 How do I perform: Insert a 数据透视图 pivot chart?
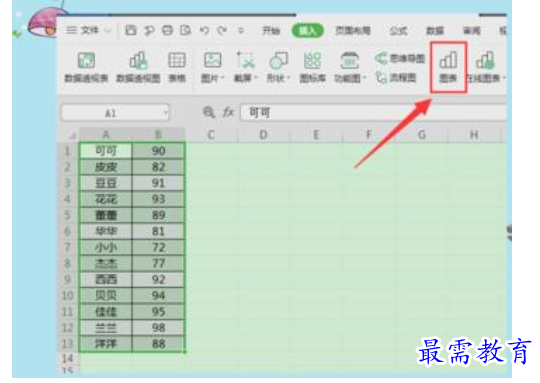pos(138,67)
